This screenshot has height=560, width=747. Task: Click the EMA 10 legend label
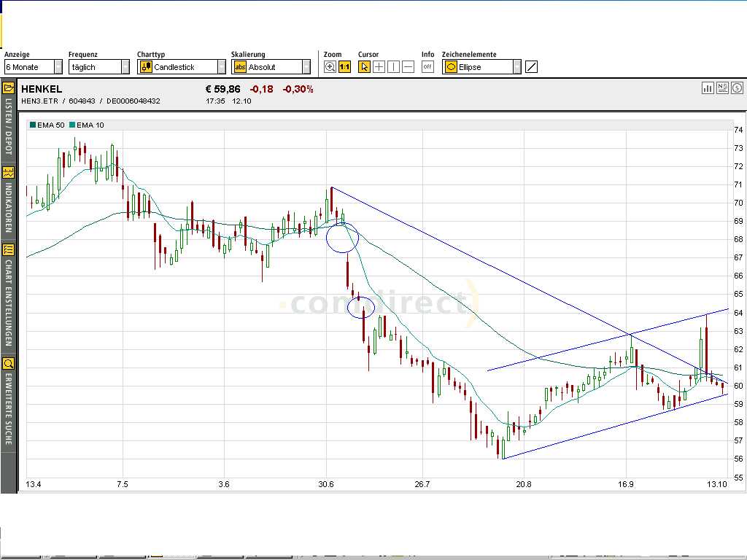click(90, 125)
